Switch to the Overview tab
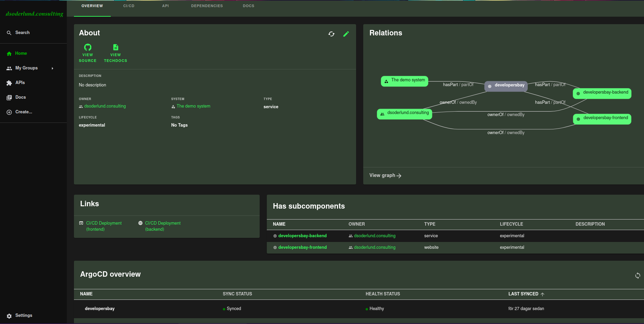Image resolution: width=644 pixels, height=324 pixels. pos(92,6)
